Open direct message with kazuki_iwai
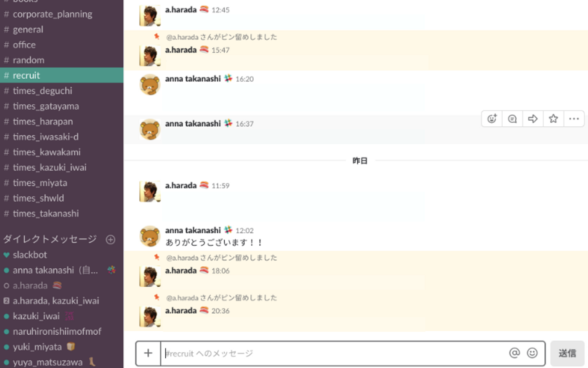This screenshot has height=368, width=588. 36,316
